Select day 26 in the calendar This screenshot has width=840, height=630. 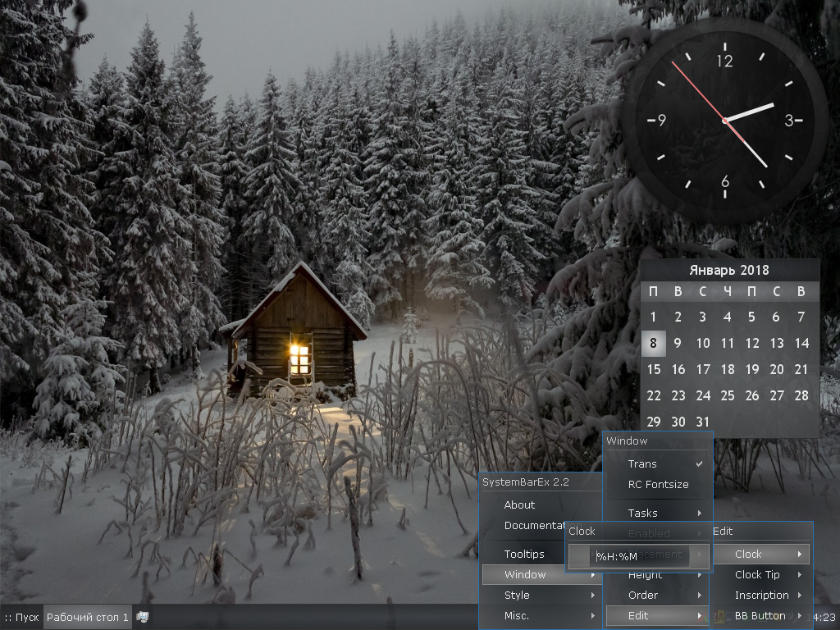point(752,395)
